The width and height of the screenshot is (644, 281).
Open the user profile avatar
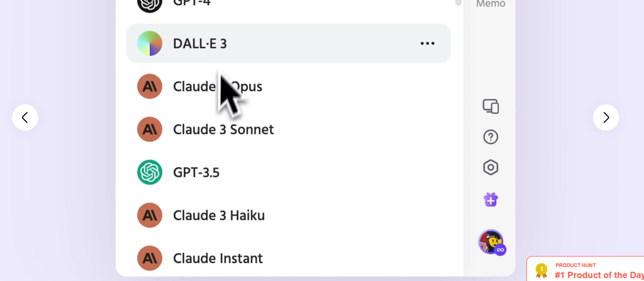[x=491, y=242]
